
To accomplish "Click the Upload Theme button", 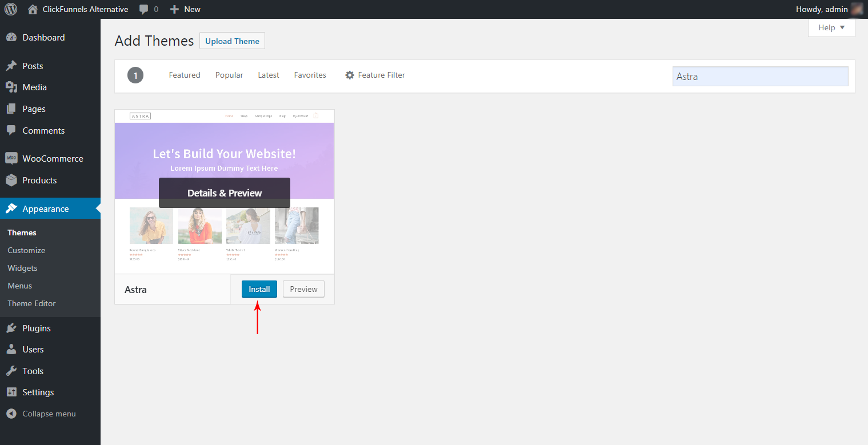I will point(232,41).
